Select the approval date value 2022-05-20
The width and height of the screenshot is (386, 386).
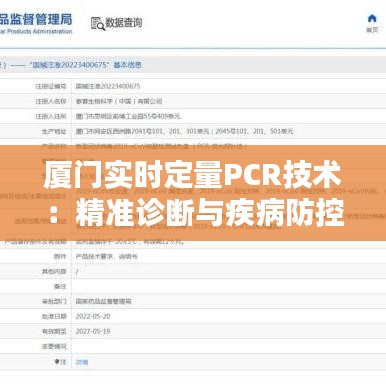(x=93, y=316)
